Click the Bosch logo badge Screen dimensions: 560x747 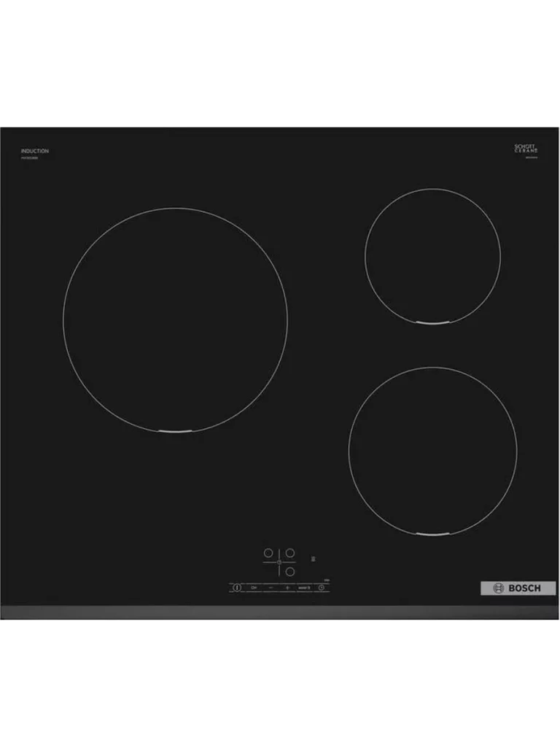[518, 588]
